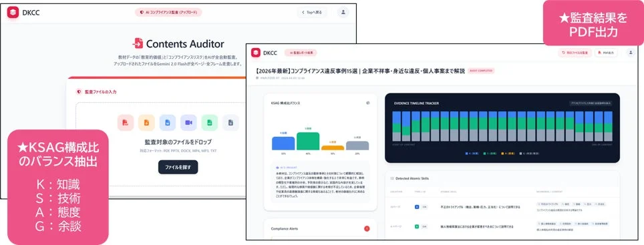
Task: Click the calendar icon beside ANALYZED AT
Action: 257,77
